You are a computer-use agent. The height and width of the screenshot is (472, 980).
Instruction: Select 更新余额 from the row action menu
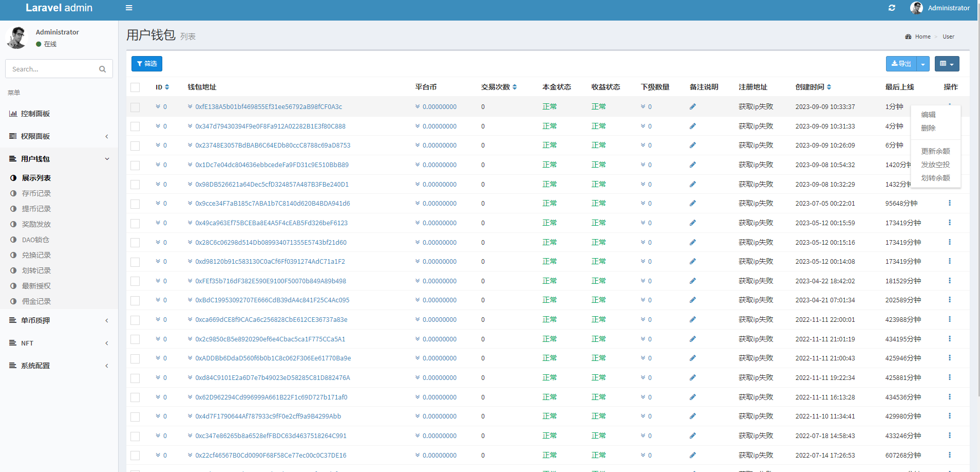[x=935, y=151]
